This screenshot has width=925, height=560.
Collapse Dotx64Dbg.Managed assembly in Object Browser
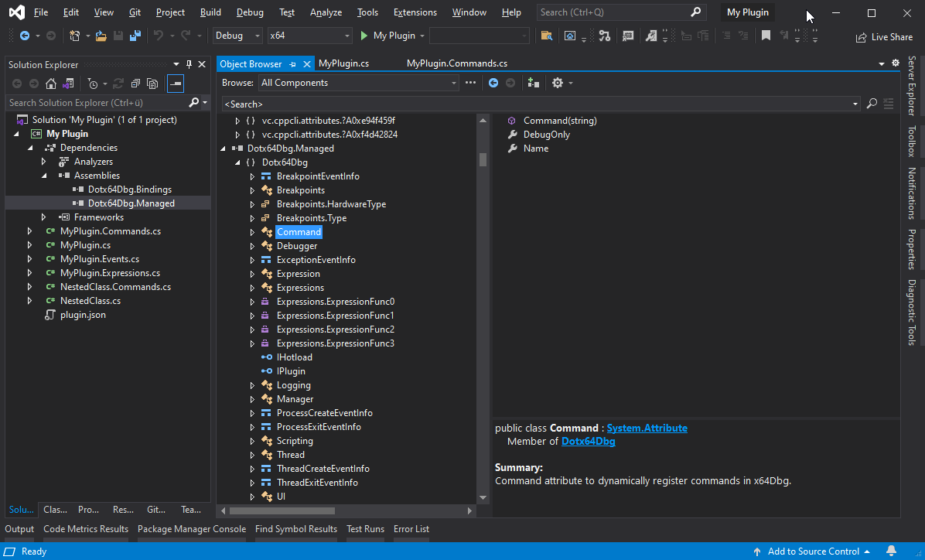coord(224,149)
